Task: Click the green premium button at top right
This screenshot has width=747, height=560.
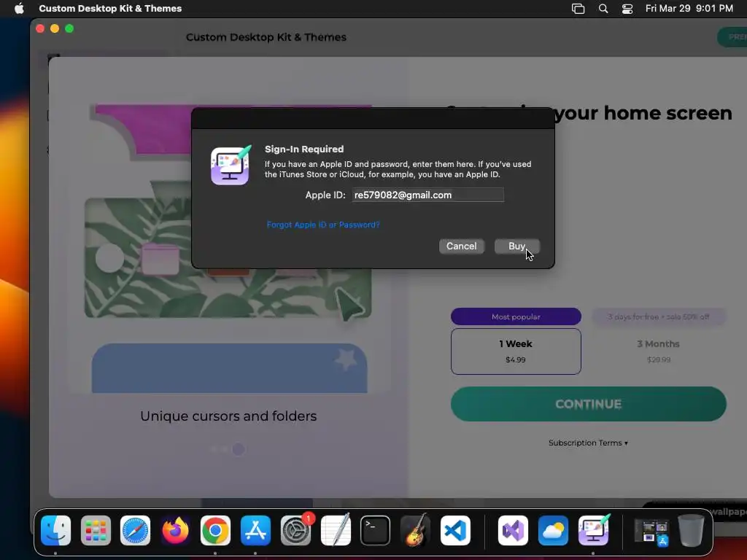Action: pos(732,37)
